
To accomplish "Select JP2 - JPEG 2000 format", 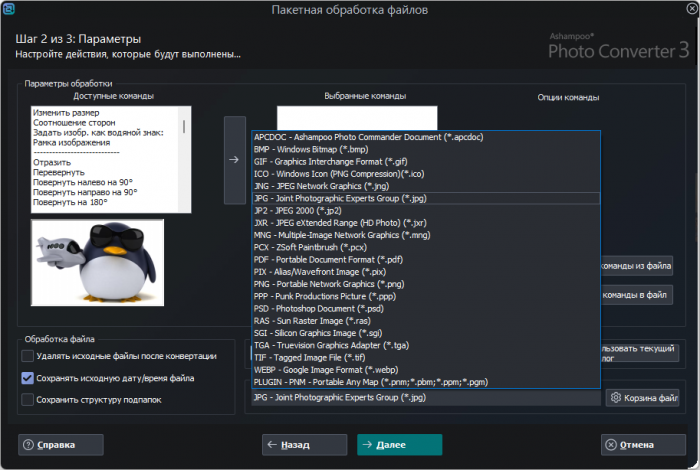I will click(x=426, y=211).
